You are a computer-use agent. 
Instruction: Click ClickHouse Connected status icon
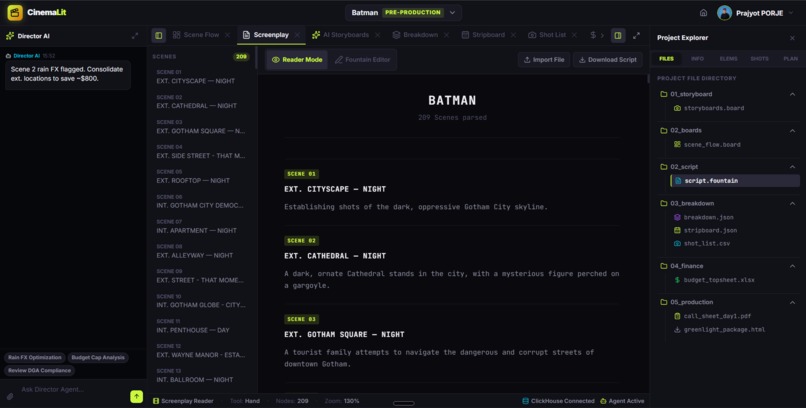(525, 401)
